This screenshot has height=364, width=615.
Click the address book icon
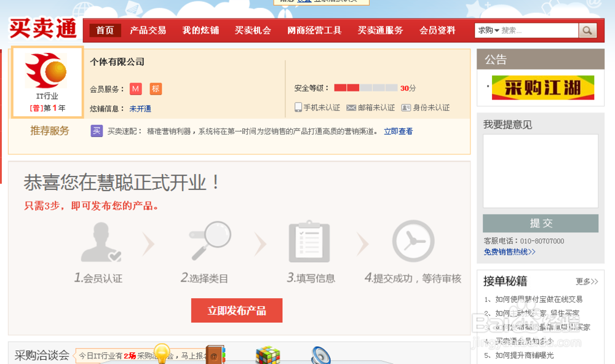215,355
